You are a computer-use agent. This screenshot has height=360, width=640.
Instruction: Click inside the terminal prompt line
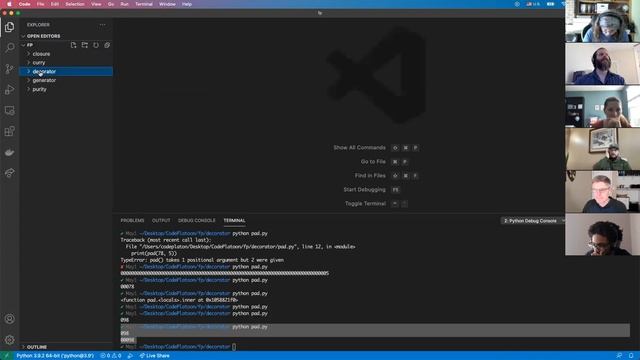point(234,347)
